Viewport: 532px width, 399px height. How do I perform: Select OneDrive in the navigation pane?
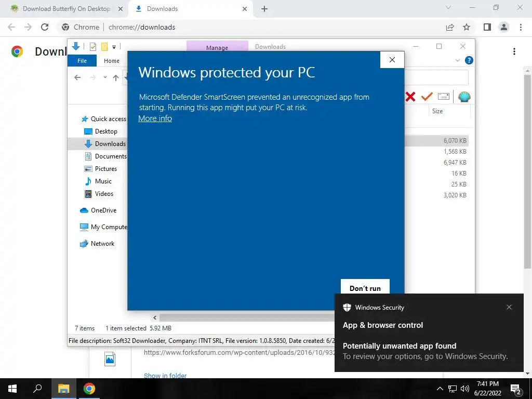[x=98, y=210]
